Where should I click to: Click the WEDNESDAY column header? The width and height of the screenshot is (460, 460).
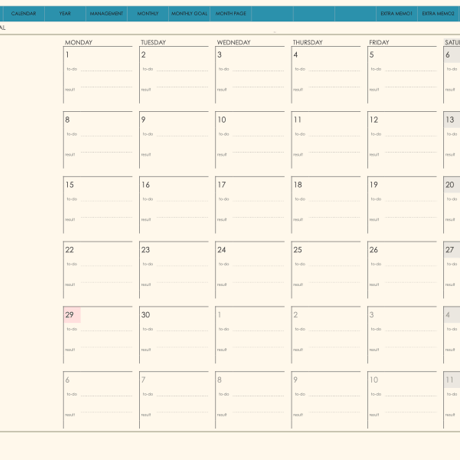coord(234,42)
